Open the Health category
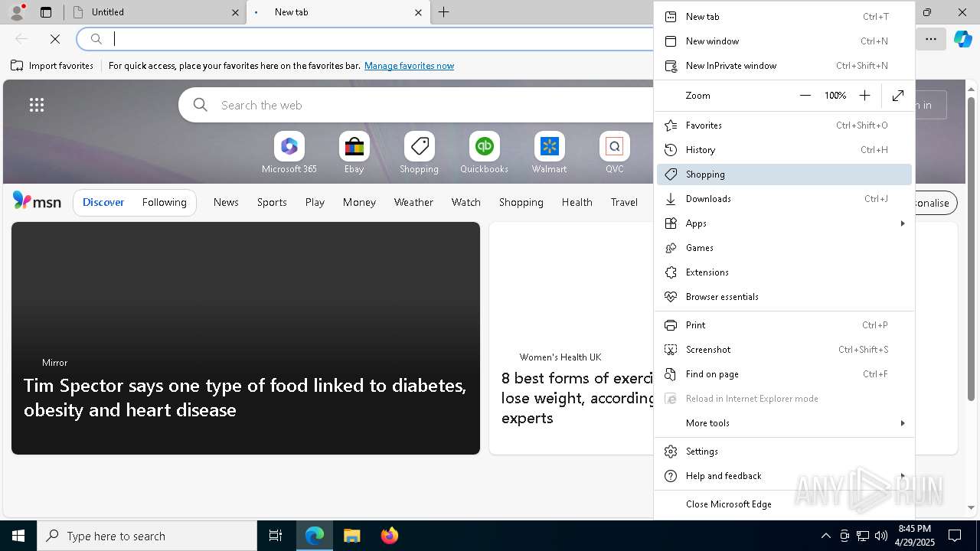The image size is (980, 551). 577,202
